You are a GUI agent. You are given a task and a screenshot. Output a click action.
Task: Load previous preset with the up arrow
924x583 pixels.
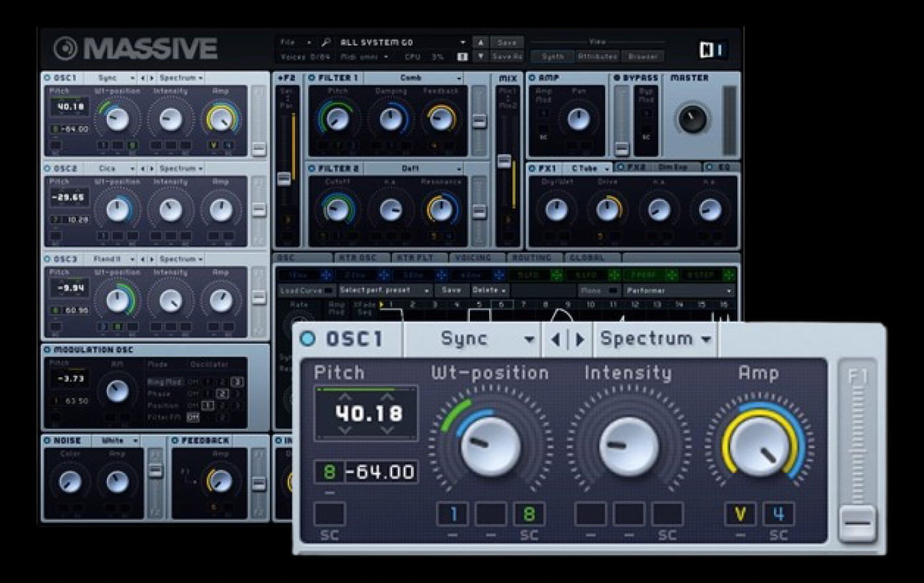tap(480, 42)
